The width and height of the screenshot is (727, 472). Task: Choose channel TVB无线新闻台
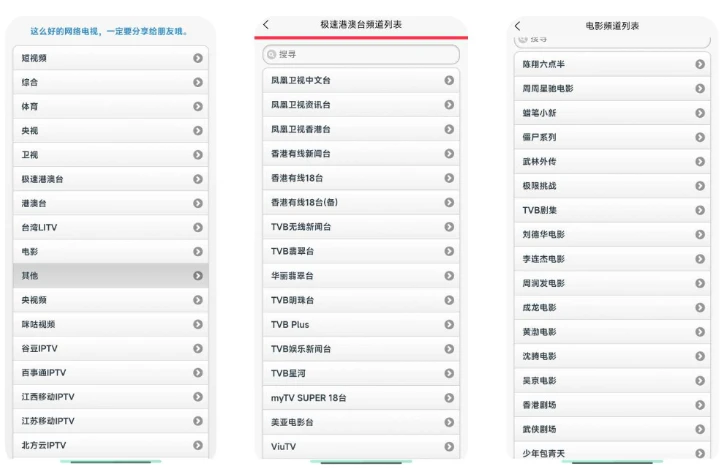tap(361, 227)
